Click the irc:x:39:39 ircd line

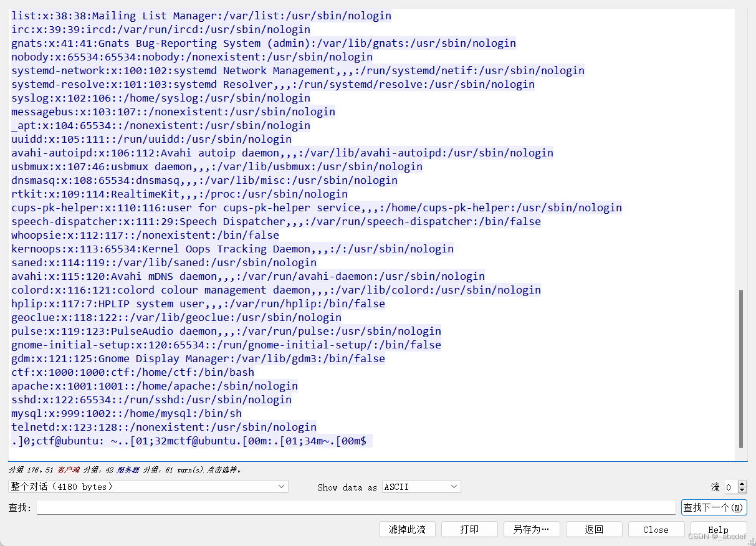[161, 29]
